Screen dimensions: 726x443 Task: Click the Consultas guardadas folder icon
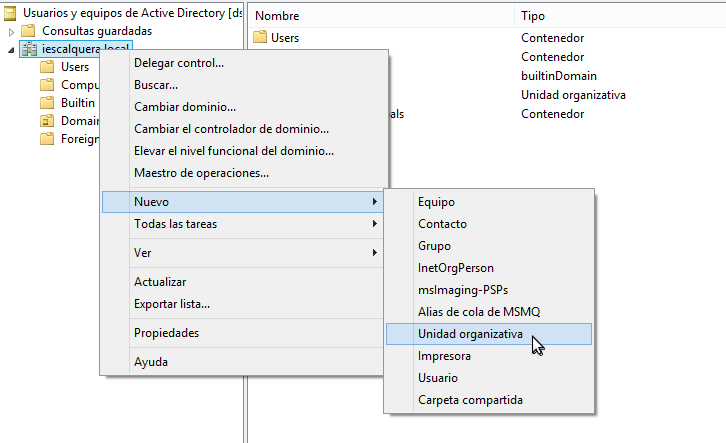(x=28, y=31)
